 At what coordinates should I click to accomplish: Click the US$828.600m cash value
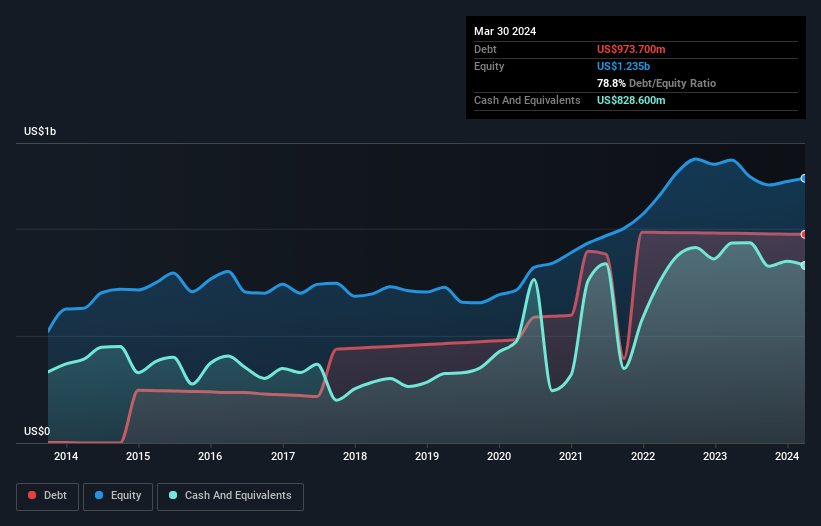(631, 100)
